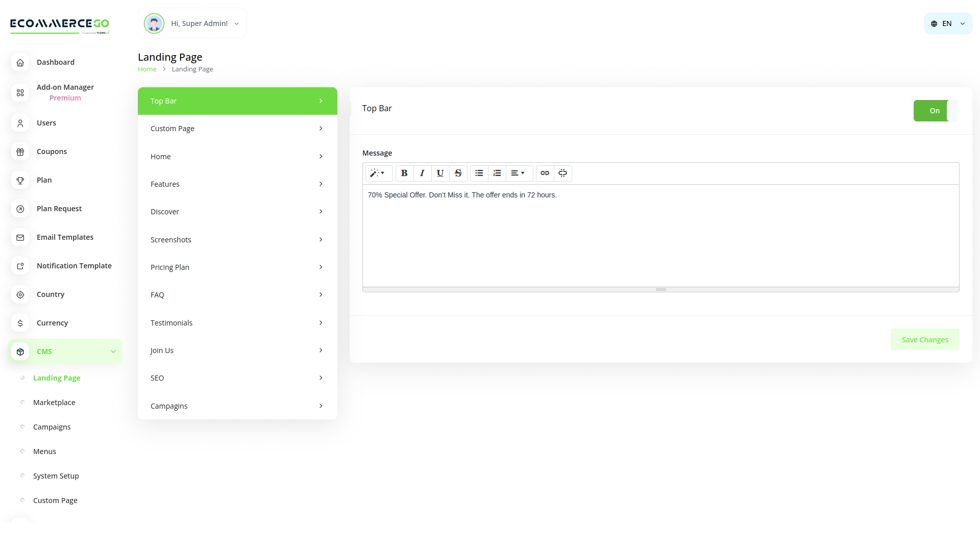Apply ordered list formatting
Viewport: 980px width, 551px height.
click(497, 173)
